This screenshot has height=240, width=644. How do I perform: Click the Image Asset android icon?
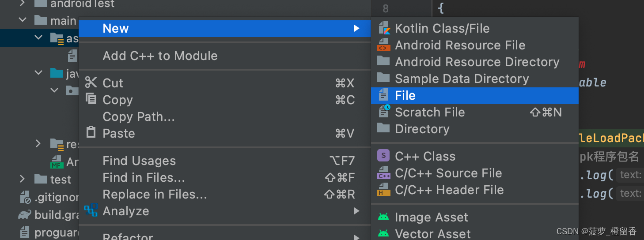tap(383, 217)
